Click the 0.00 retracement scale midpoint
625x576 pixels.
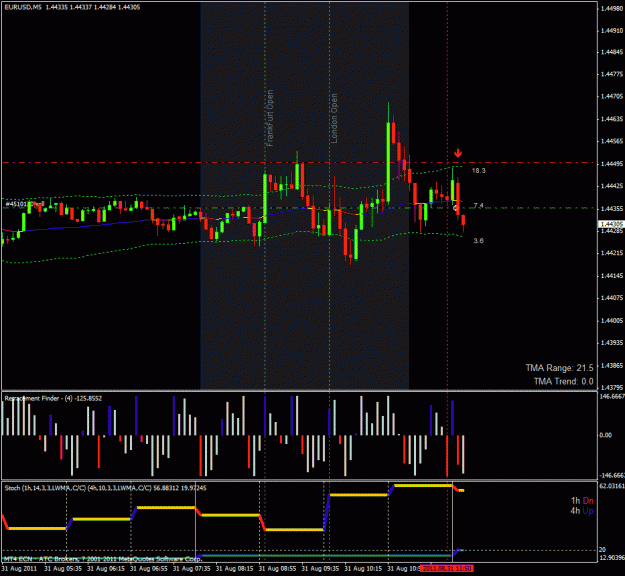click(605, 435)
